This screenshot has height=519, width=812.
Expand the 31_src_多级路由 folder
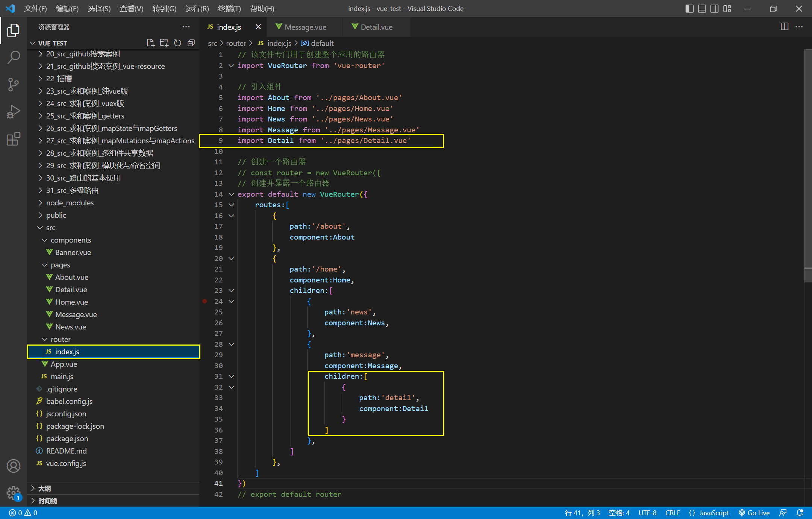tap(72, 190)
